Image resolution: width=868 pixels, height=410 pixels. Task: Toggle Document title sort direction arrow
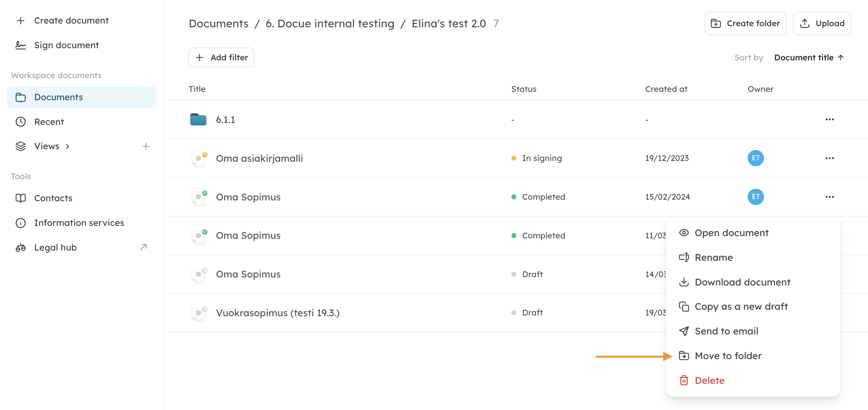[x=841, y=58]
